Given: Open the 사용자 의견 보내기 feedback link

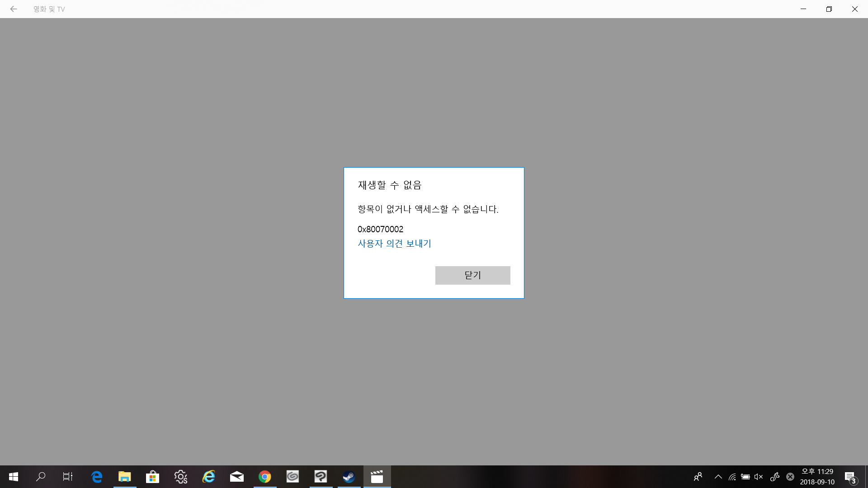Looking at the screenshot, I should pos(394,244).
